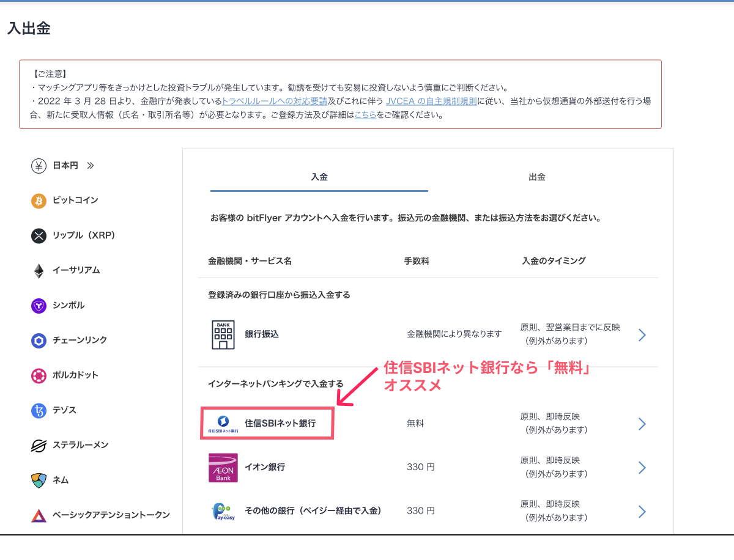Viewport: 734px width, 560px height.
Task: Click the 金融機関により異なります fee text
Action: [x=454, y=334]
